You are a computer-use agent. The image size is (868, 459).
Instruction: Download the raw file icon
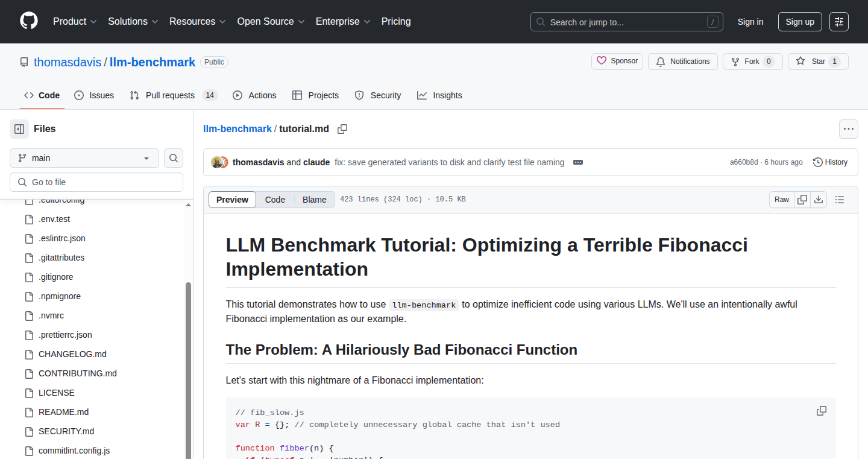[819, 200]
